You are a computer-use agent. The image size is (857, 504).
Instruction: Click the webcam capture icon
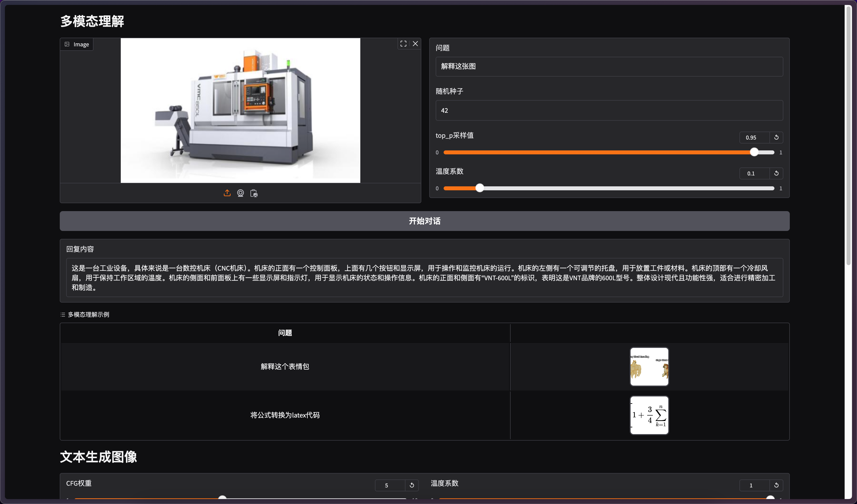tap(241, 193)
